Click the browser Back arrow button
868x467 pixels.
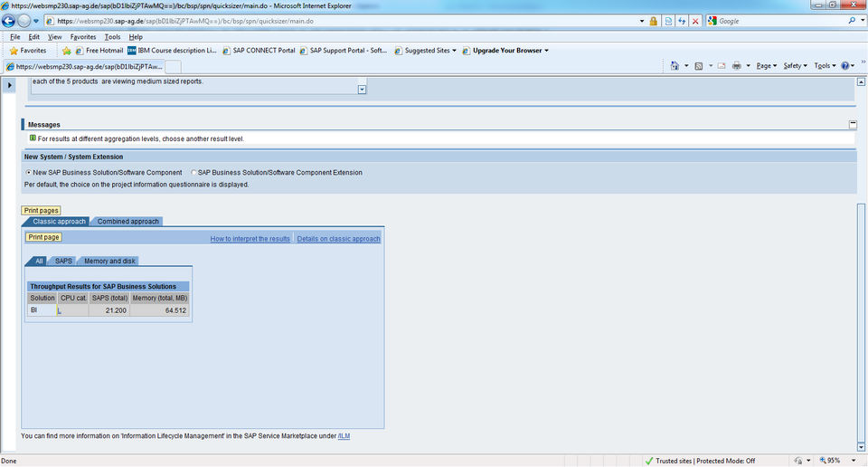pyautogui.click(x=8, y=21)
